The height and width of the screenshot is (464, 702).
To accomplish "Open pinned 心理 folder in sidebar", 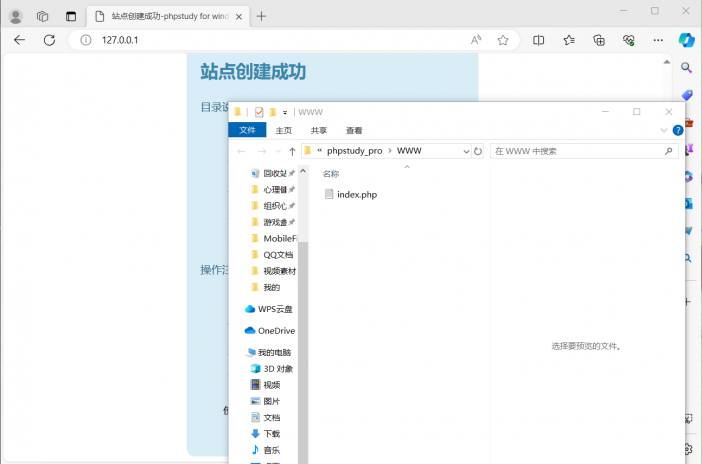I will pos(272,189).
